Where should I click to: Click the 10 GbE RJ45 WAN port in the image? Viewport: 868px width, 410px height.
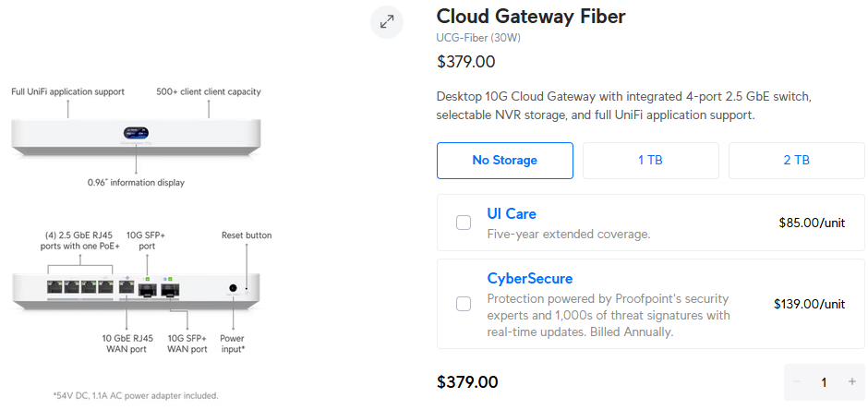tap(127, 288)
